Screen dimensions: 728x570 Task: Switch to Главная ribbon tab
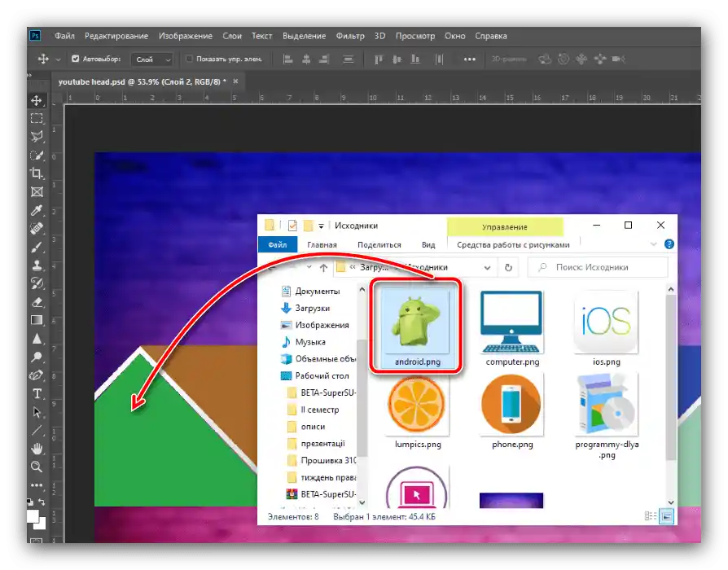[x=322, y=244]
